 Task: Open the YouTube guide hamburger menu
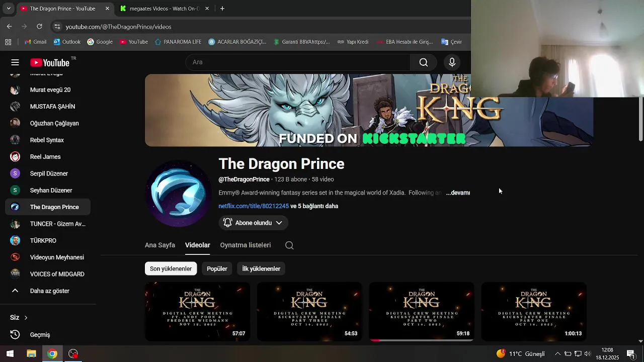point(15,62)
